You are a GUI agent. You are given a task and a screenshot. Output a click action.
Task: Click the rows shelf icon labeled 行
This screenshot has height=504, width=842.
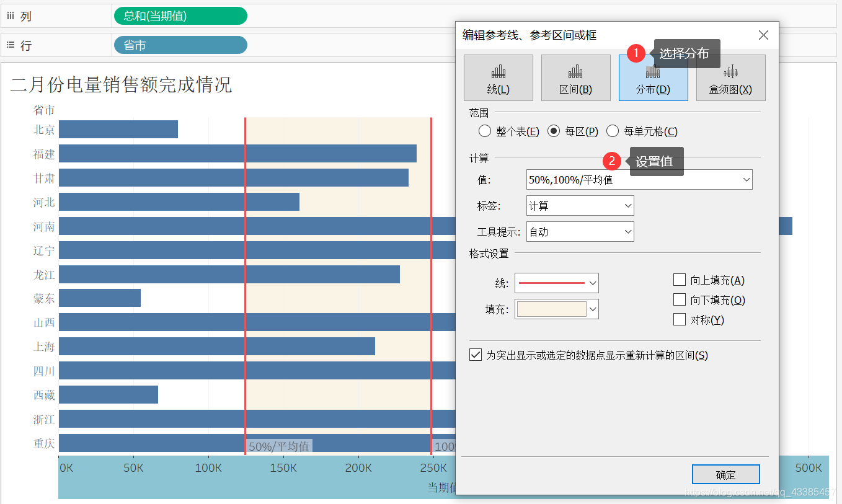(x=11, y=45)
